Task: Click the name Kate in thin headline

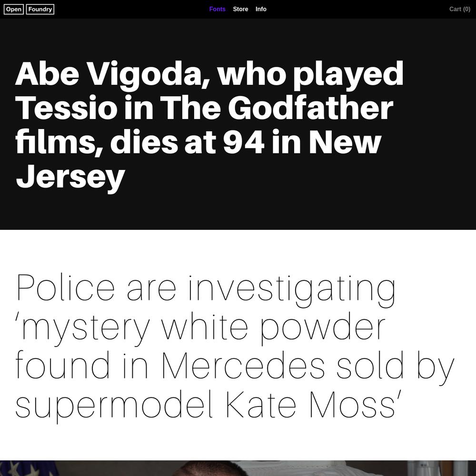Action: 260,404
